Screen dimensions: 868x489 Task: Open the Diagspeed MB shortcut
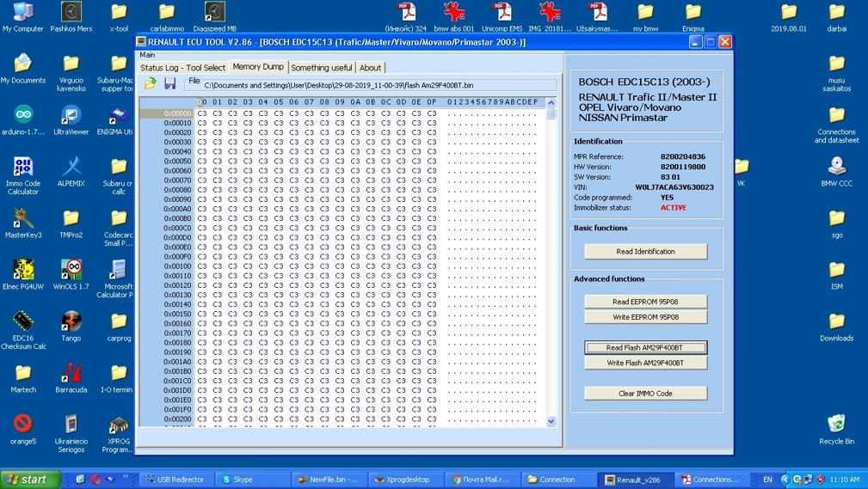[x=215, y=17]
